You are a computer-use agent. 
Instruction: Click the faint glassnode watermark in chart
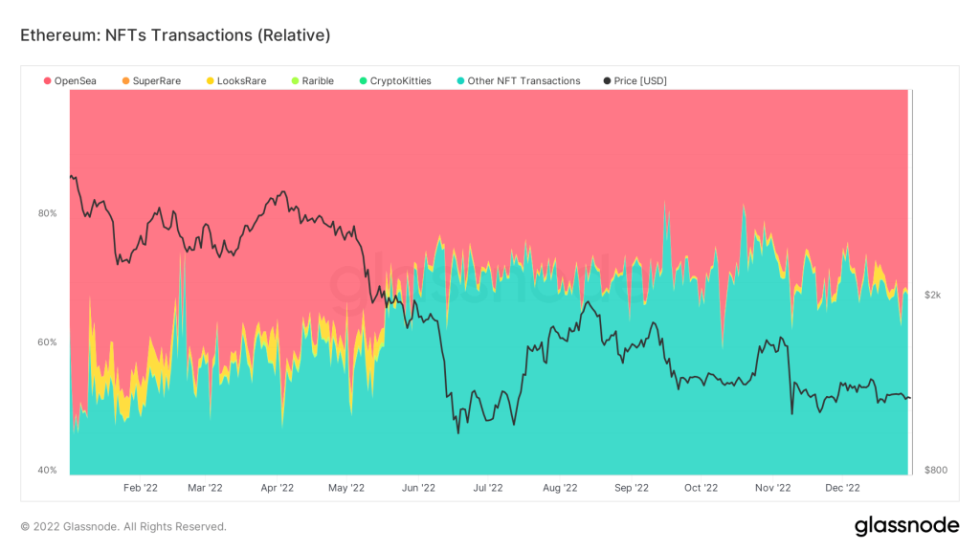488,282
